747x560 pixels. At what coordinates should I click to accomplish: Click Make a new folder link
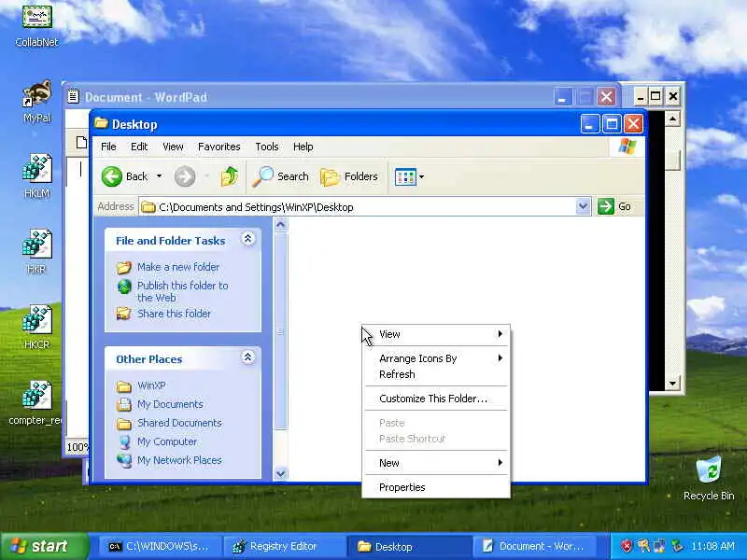coord(178,267)
